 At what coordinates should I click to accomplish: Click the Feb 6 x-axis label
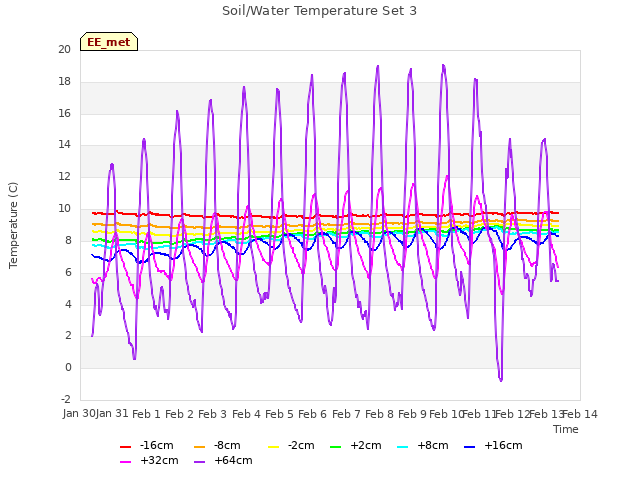[x=312, y=414]
